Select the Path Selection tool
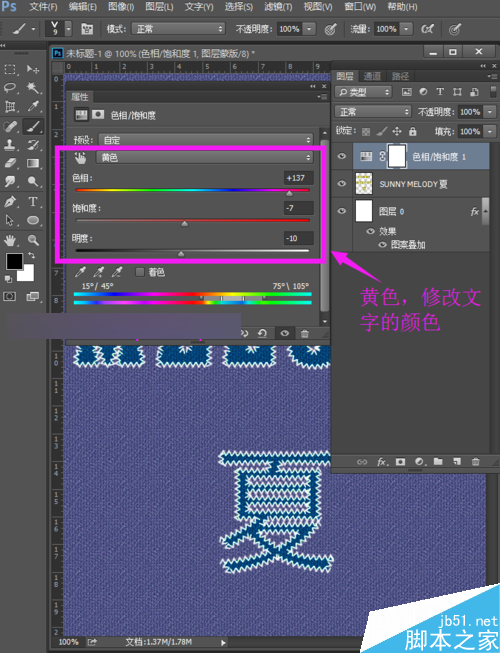Viewport: 500px width, 653px height. point(10,220)
